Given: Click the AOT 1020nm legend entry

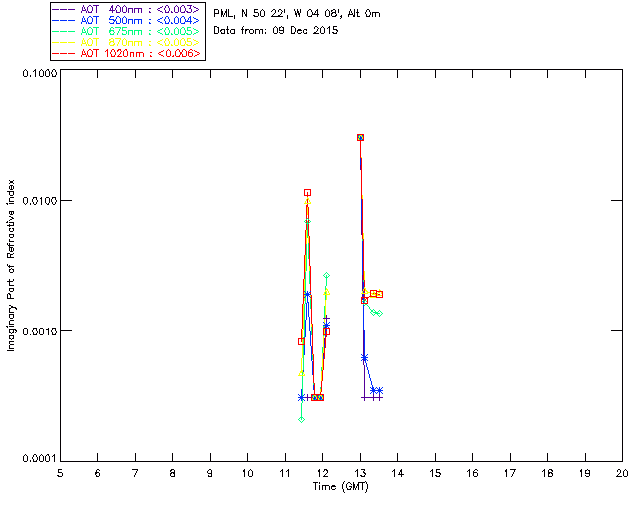Looking at the screenshot, I should pyautogui.click(x=127, y=53).
